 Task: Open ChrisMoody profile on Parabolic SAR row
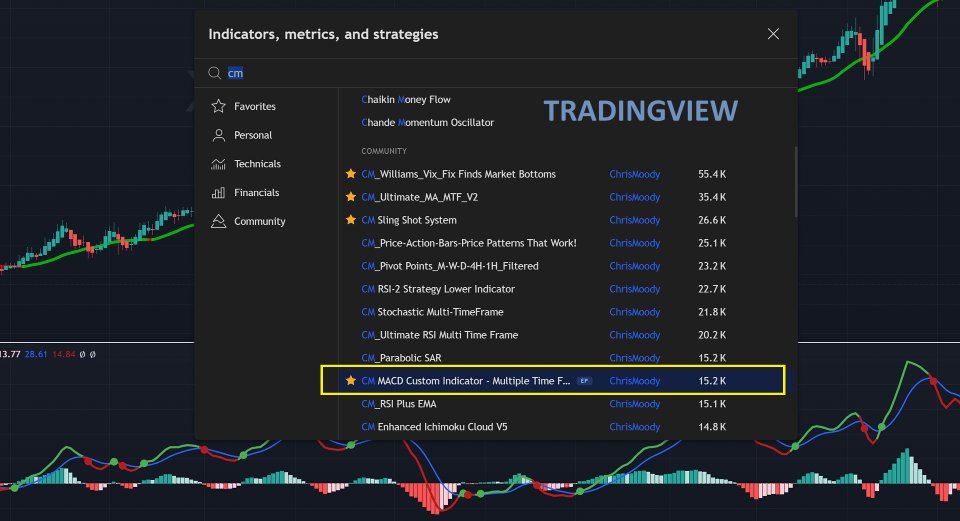coord(634,358)
